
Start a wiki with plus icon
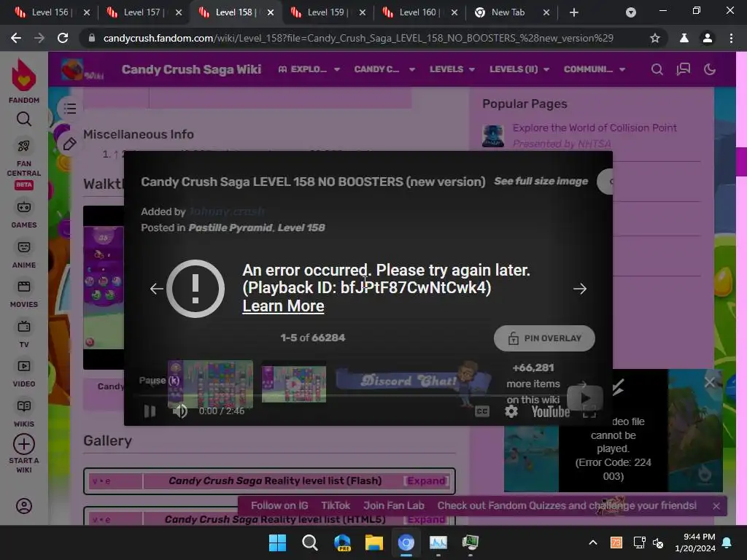coord(24,453)
